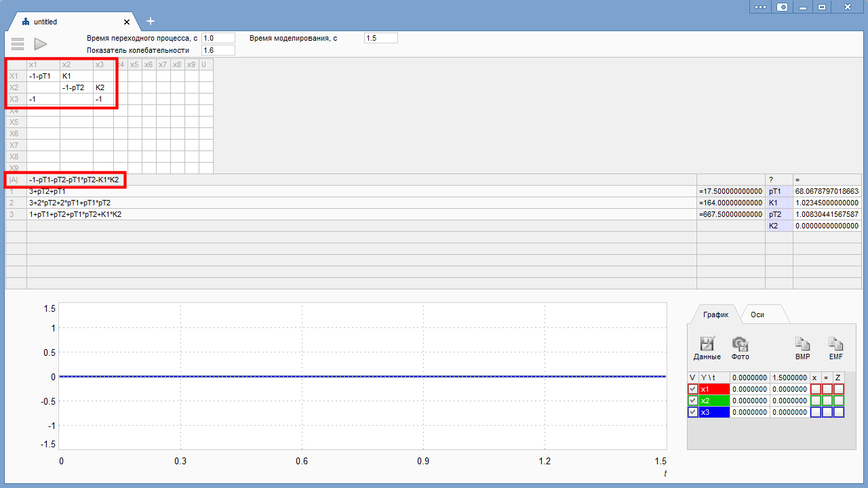Maximize the application window
Image resolution: width=868 pixels, height=488 pixels.
pos(822,7)
